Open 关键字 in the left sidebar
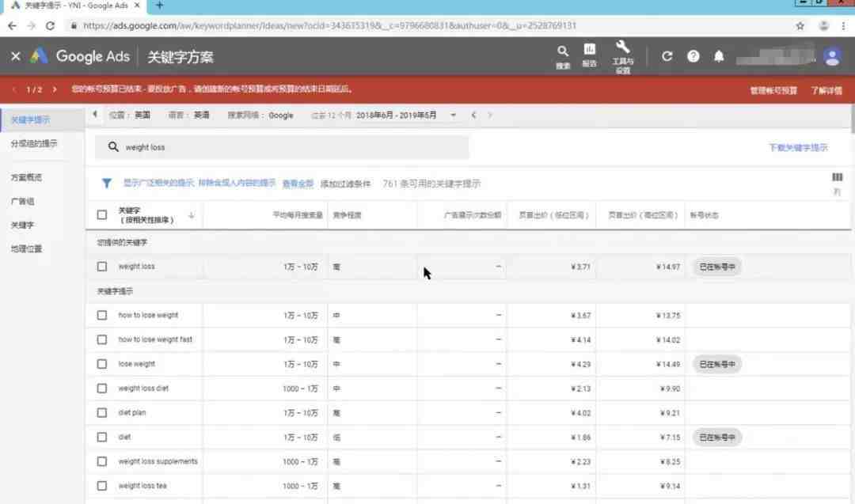855x504 pixels. point(22,225)
